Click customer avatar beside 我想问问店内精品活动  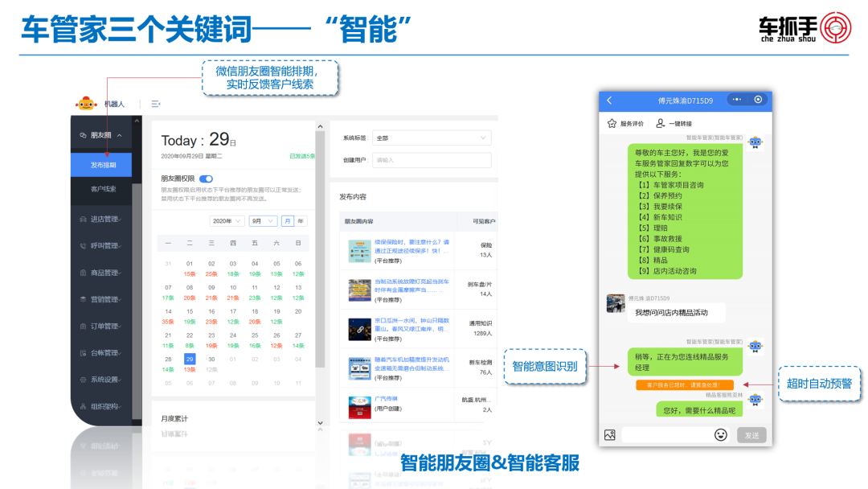pyautogui.click(x=616, y=303)
